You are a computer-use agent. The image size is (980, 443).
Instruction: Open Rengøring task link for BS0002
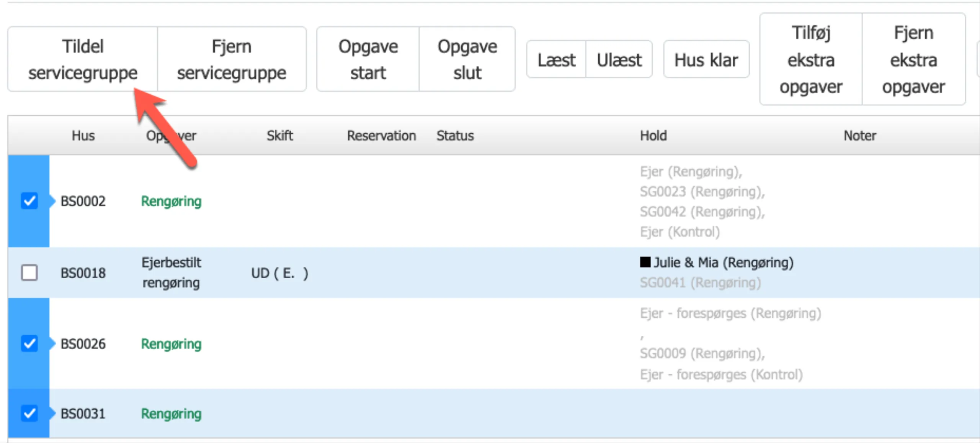coord(171,201)
